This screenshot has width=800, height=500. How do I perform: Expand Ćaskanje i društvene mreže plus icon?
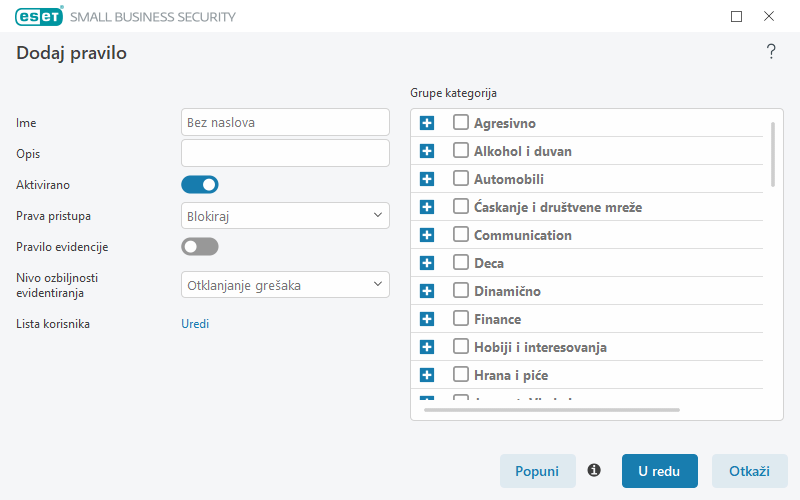pyautogui.click(x=427, y=207)
